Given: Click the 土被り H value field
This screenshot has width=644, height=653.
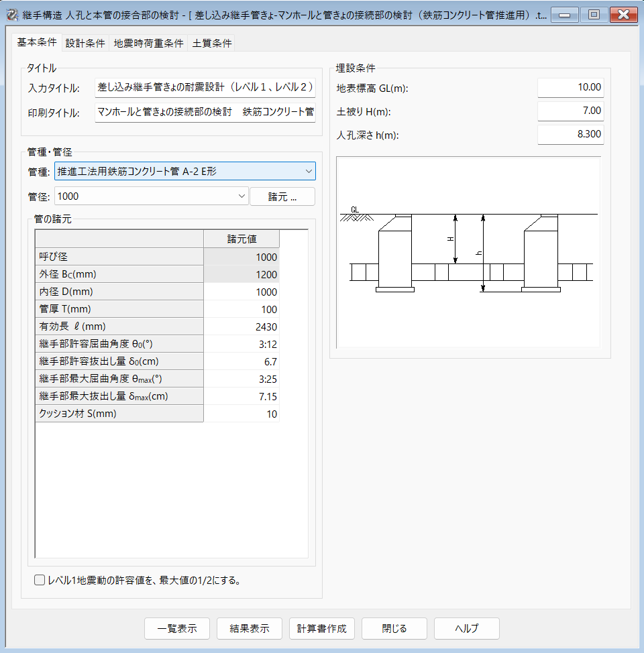Looking at the screenshot, I should [x=570, y=111].
